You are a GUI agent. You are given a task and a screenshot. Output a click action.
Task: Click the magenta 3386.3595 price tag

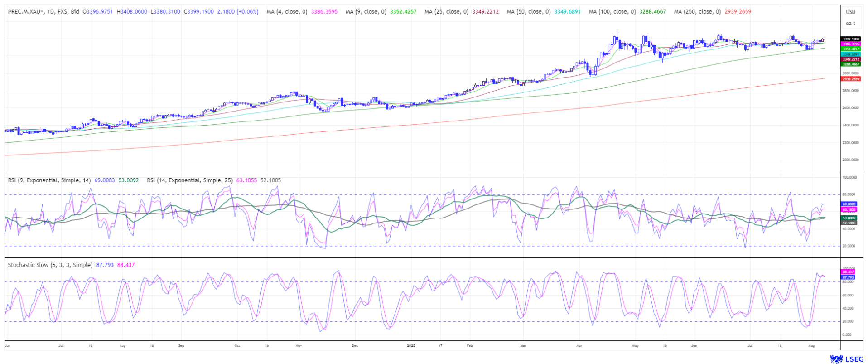pyautogui.click(x=850, y=44)
